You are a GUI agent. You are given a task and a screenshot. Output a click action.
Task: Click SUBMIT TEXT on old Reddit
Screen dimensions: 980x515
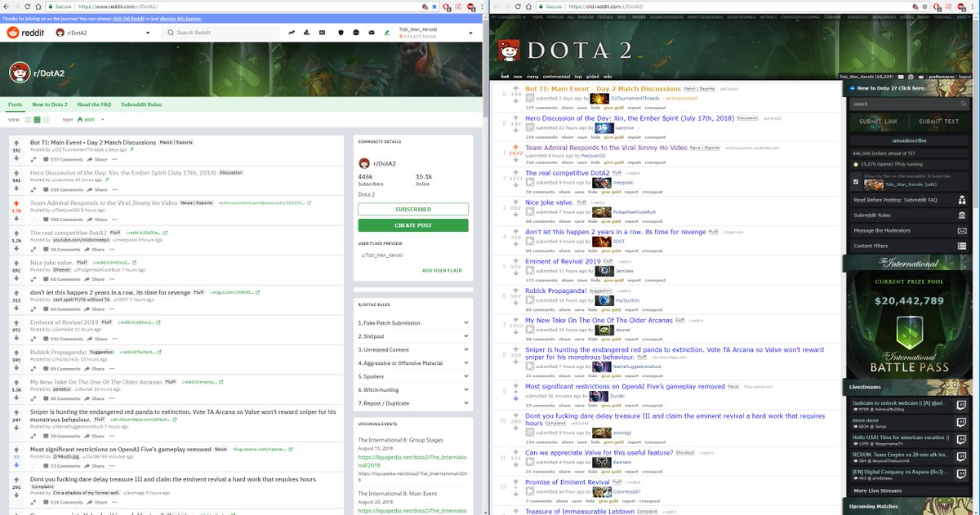click(938, 122)
